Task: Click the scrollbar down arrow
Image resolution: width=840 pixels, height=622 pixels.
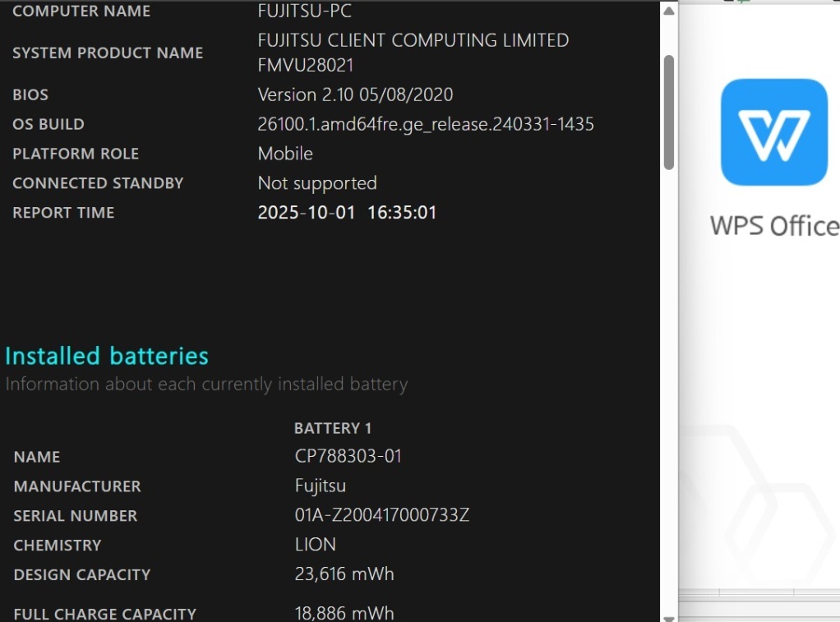Action: [x=668, y=618]
